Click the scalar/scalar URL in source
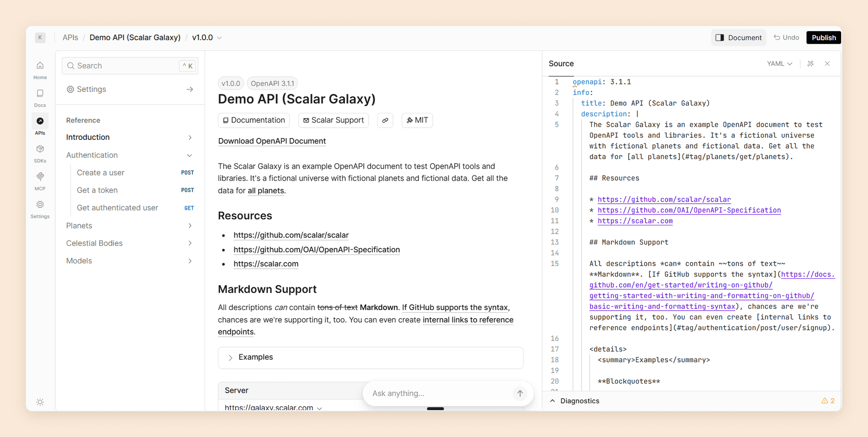The image size is (868, 437). click(x=664, y=199)
